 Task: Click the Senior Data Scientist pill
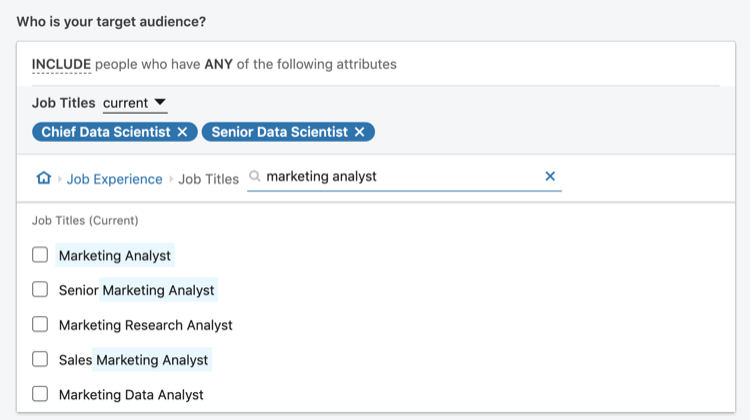280,132
